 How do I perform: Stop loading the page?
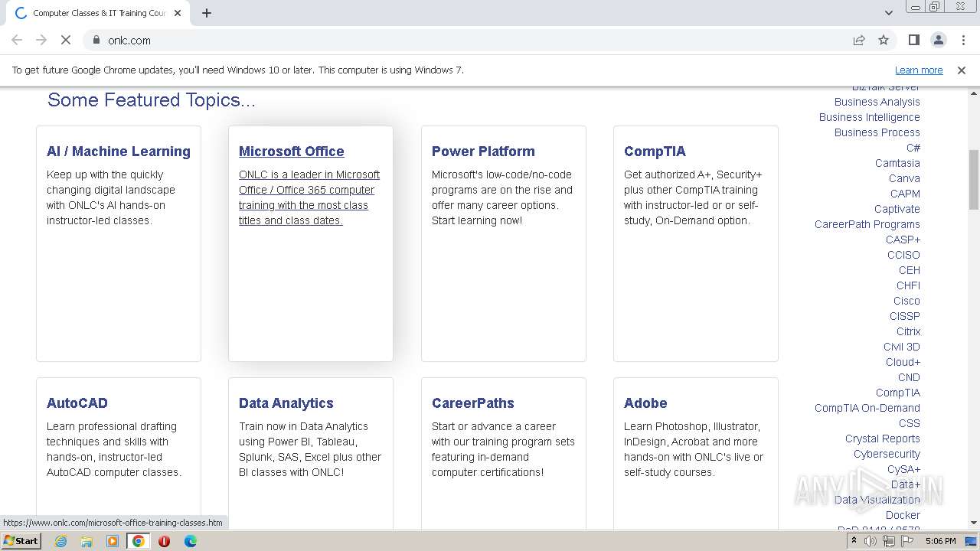pos(66,40)
